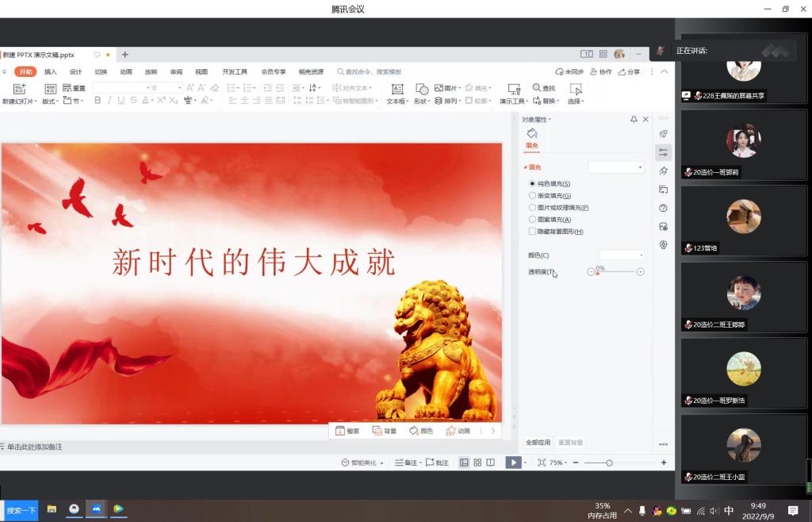This screenshot has height=522, width=812.
Task: Select Gradient Fill (渐变填充) radio button
Action: tap(533, 195)
